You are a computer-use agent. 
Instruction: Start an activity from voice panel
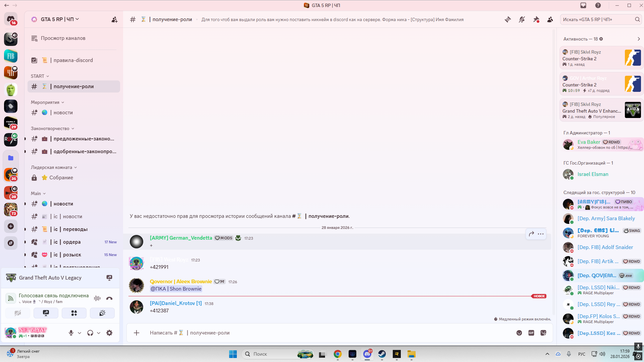(74, 313)
